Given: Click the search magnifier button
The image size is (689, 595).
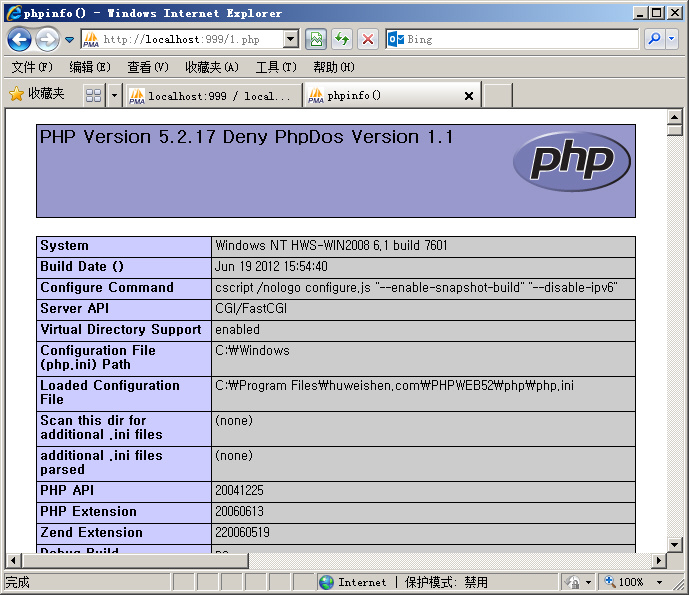Looking at the screenshot, I should pyautogui.click(x=654, y=40).
